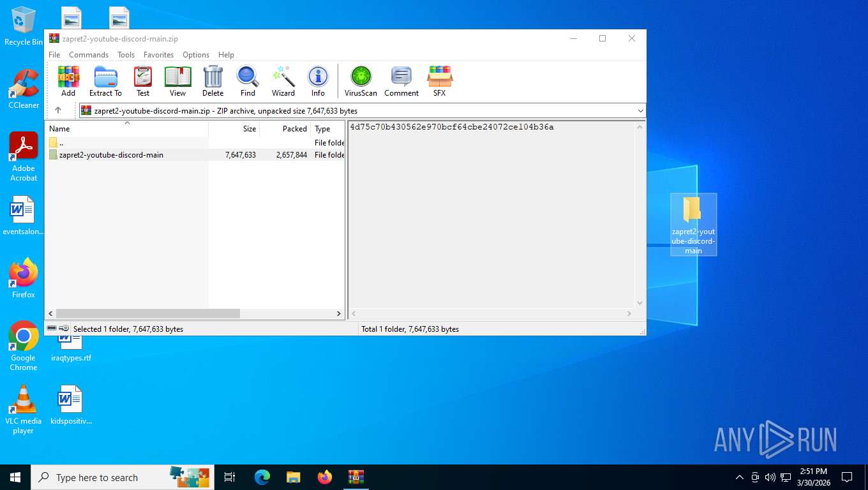This screenshot has width=868, height=490.
Task: Sort by the Type column header
Action: tap(328, 129)
